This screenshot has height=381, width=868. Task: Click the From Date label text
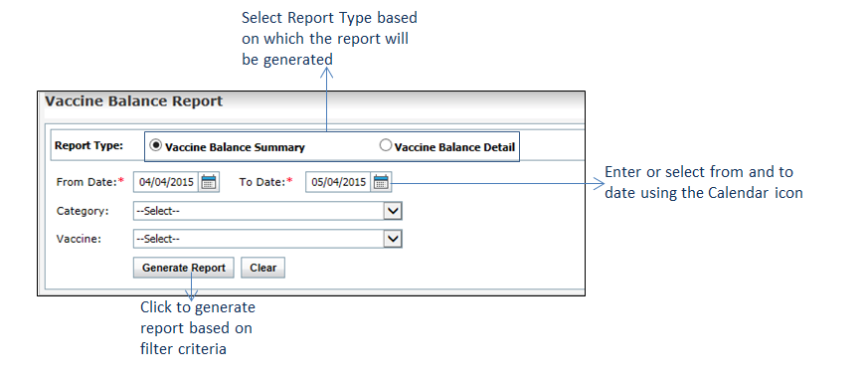(87, 182)
